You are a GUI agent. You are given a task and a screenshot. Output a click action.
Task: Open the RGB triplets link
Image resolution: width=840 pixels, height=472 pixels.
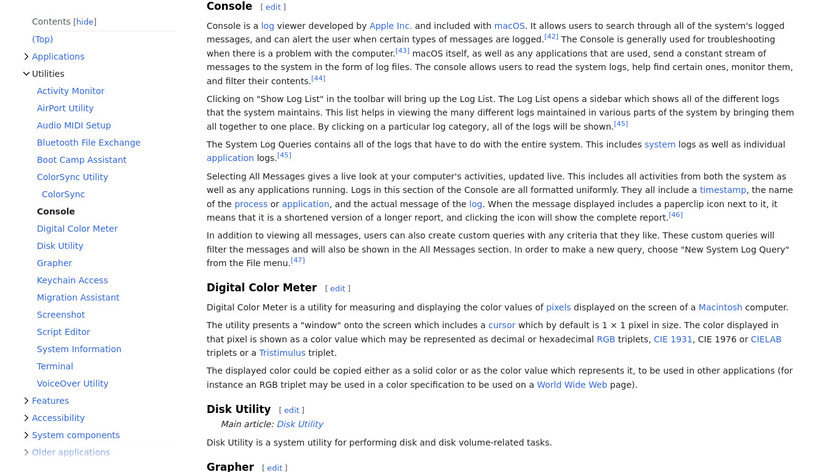pyautogui.click(x=605, y=339)
